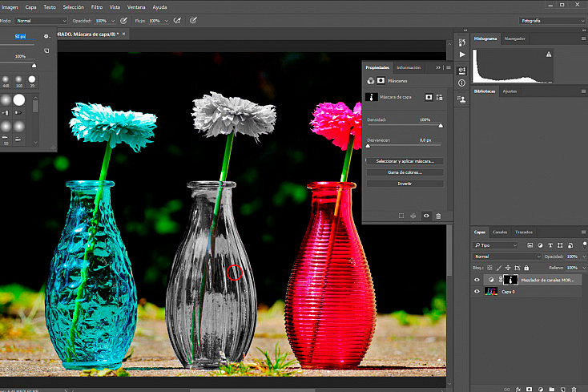The height and width of the screenshot is (392, 588).
Task: Hide the Mezclador de canales layer eye
Action: pos(477,280)
